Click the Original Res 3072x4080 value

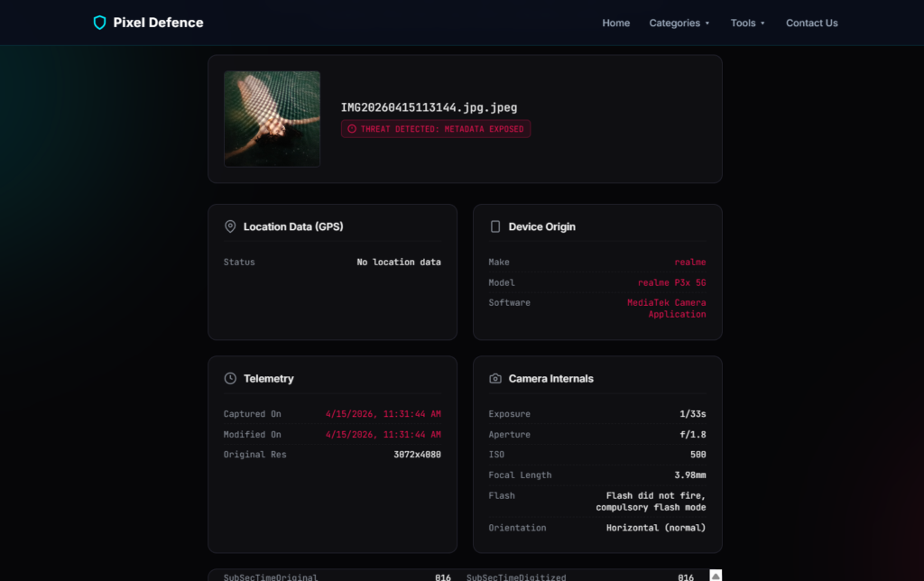point(417,455)
